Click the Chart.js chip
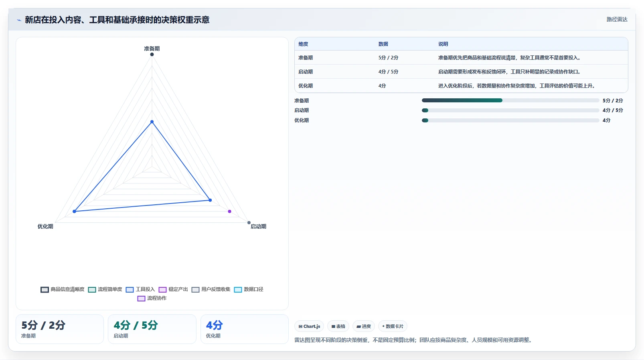 [x=309, y=326]
